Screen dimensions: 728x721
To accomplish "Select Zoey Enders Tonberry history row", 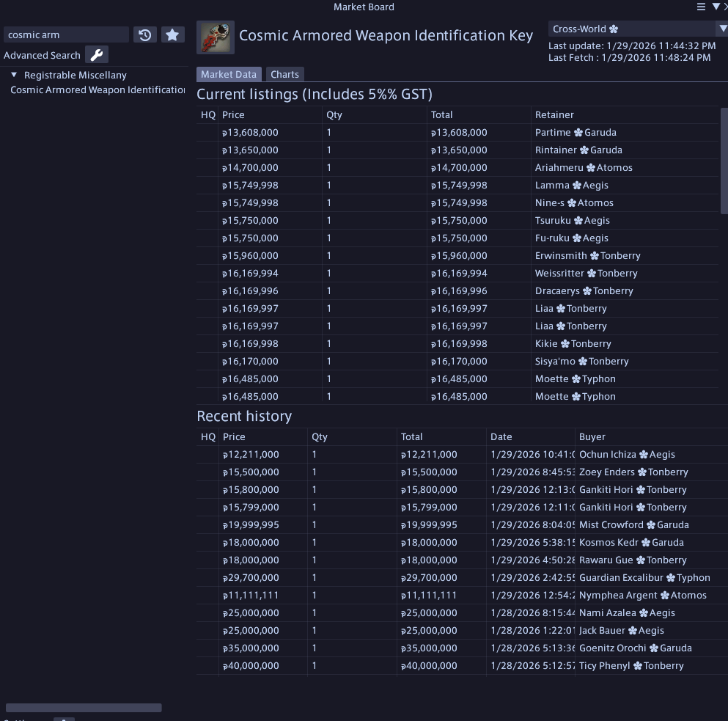I will tap(463, 472).
